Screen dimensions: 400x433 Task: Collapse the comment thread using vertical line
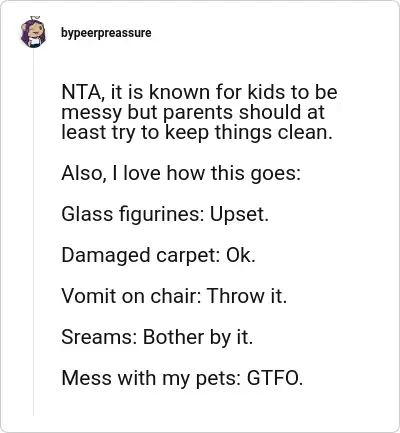point(33,232)
